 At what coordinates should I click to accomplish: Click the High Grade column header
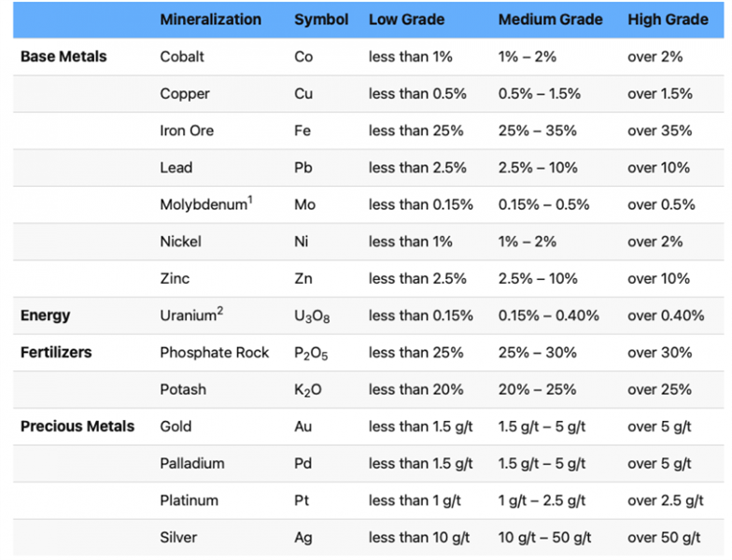668,20
